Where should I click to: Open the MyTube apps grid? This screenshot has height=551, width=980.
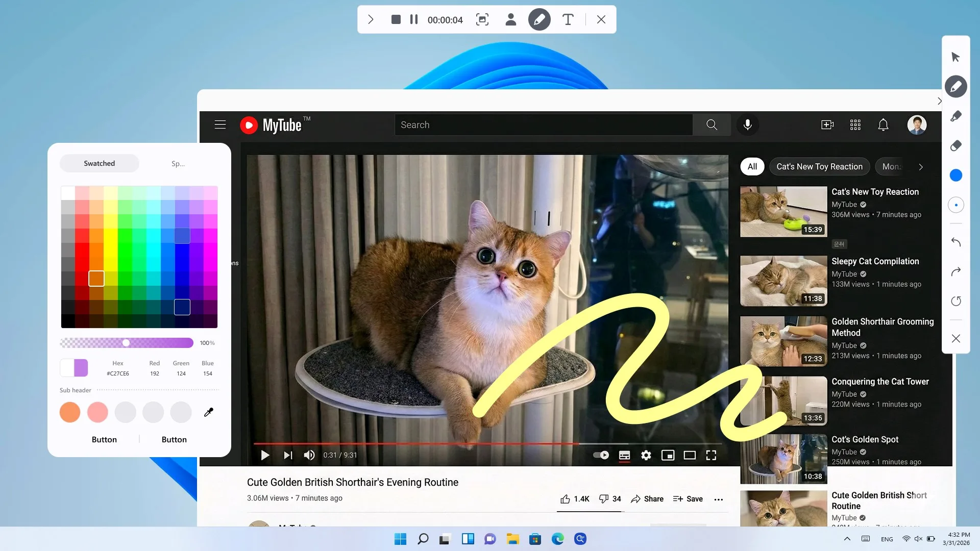(855, 124)
